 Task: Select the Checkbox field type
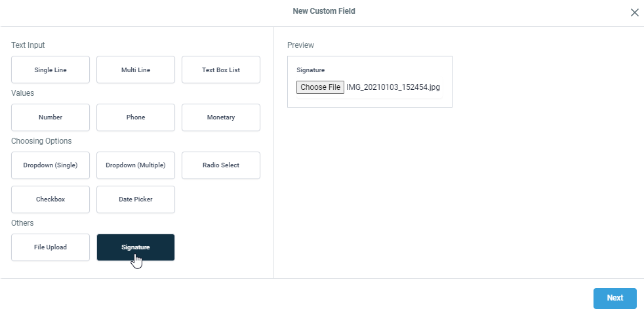[50, 199]
